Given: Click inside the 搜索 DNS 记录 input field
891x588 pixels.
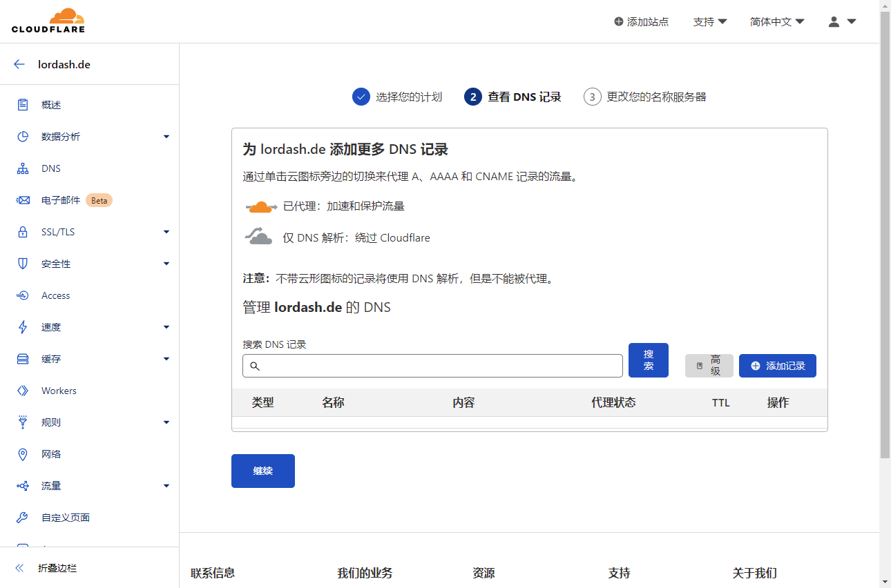Looking at the screenshot, I should point(432,366).
